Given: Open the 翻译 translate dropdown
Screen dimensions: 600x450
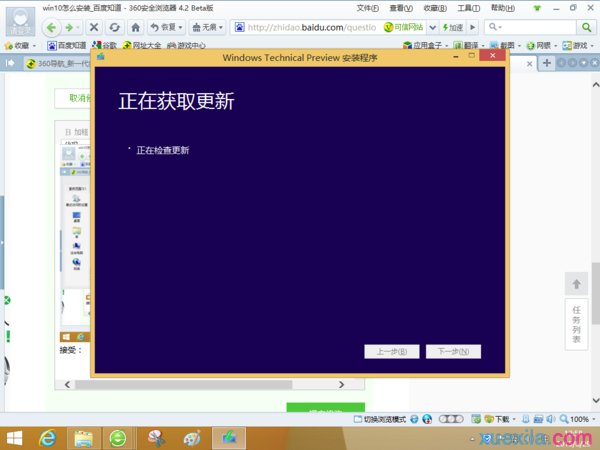Looking at the screenshot, I should 469,46.
